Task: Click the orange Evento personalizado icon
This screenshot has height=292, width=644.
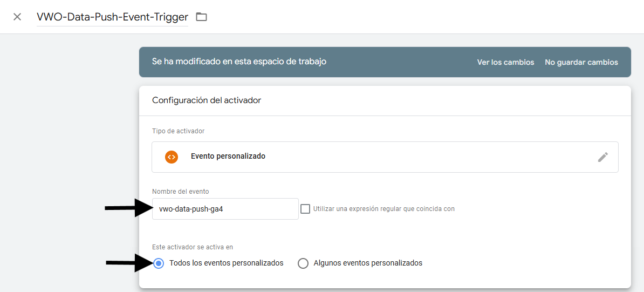Action: point(172,157)
